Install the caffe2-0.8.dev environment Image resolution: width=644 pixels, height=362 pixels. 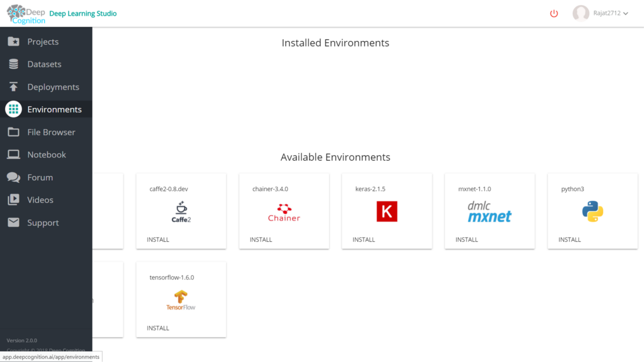[x=158, y=240]
